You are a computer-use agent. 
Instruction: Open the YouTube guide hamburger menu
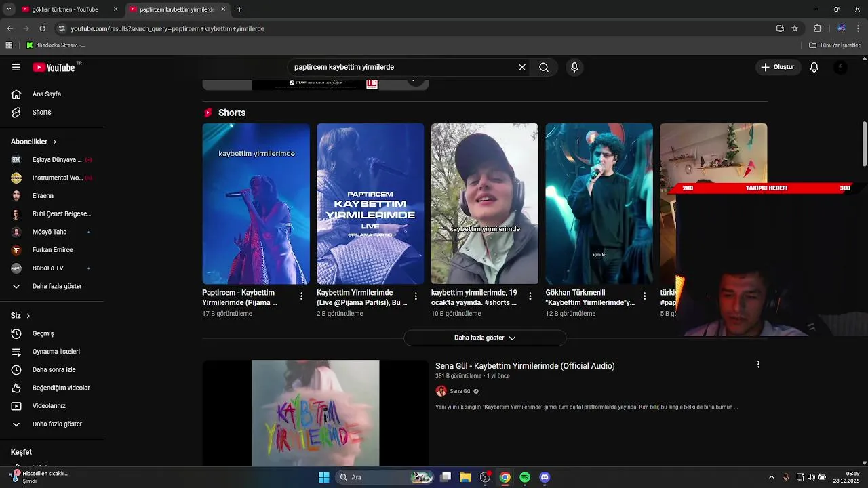click(16, 67)
